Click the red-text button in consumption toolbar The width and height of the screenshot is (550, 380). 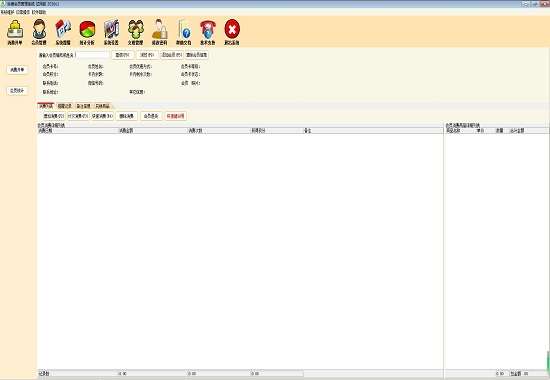175,116
